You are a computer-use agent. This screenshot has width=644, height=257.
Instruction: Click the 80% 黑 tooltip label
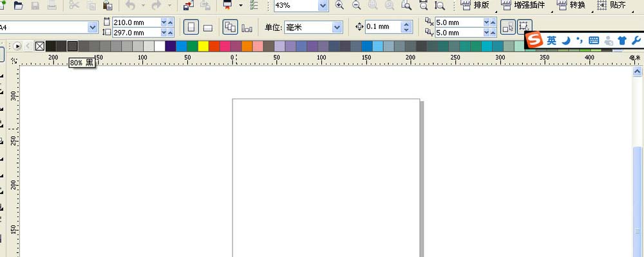coord(82,63)
